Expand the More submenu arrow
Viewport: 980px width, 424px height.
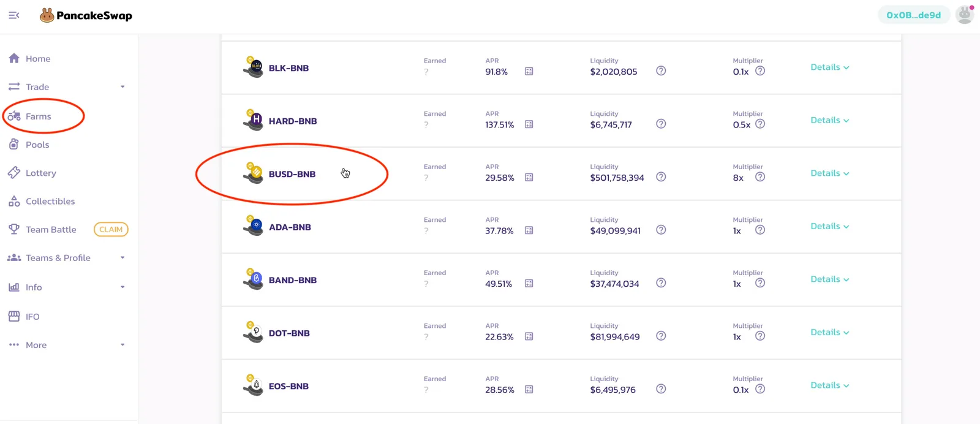[123, 345]
